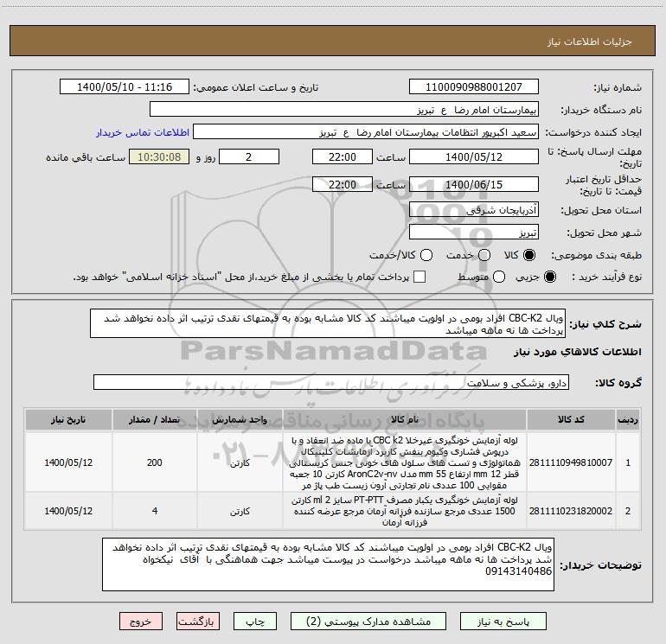Screen dimensions: 666x644
Task: Click the validity hour field next to 1400/06/15
Action: click(x=343, y=184)
